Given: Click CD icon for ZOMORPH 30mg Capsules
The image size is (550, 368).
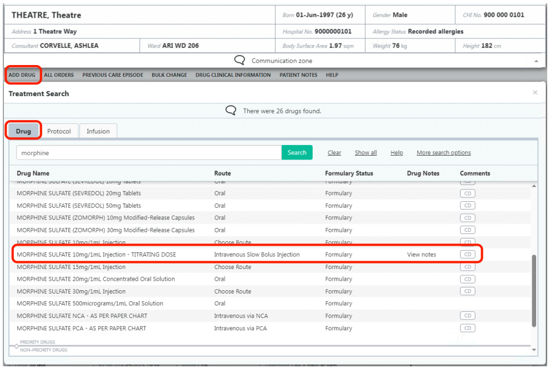Looking at the screenshot, I should 468,230.
